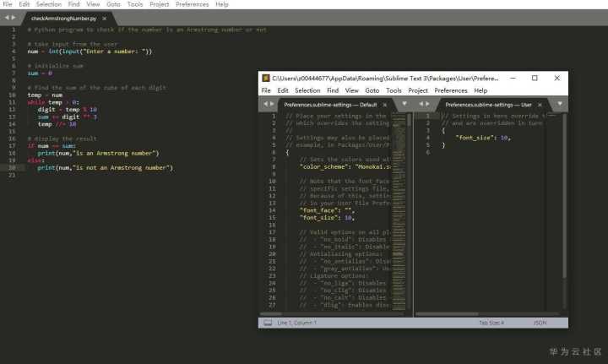
Task: Click print "is not an Armstrong number" line
Action: pos(105,168)
